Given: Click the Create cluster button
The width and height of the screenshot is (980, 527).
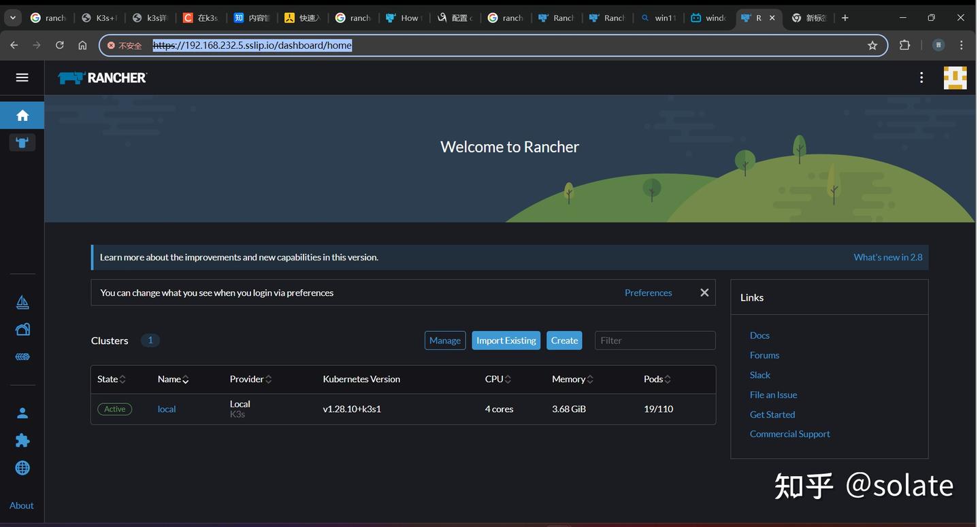Looking at the screenshot, I should 565,341.
